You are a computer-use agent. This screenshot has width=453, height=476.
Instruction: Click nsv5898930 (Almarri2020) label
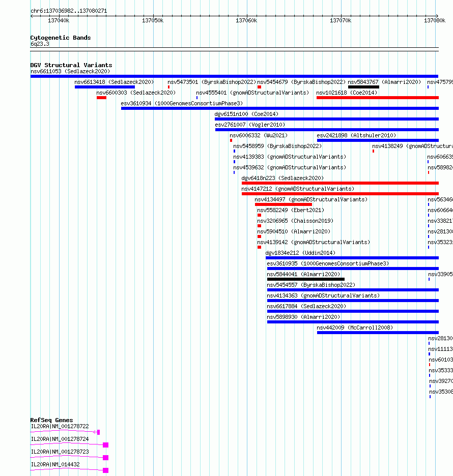pos(303,317)
